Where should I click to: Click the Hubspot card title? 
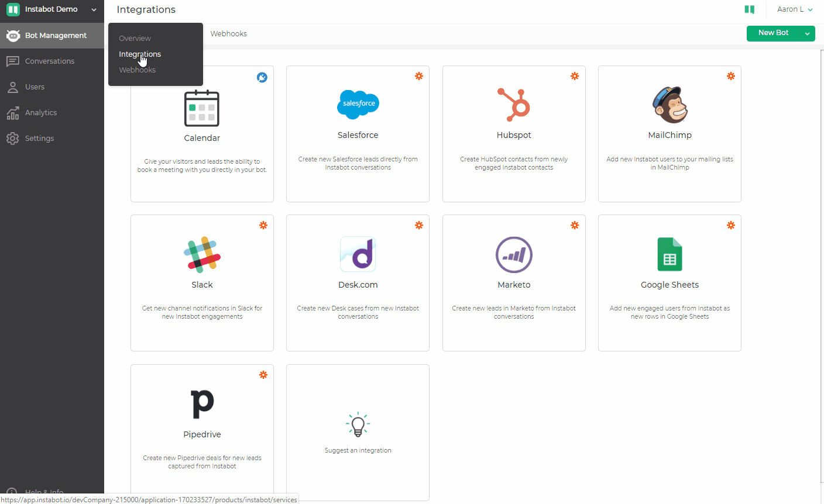point(514,136)
